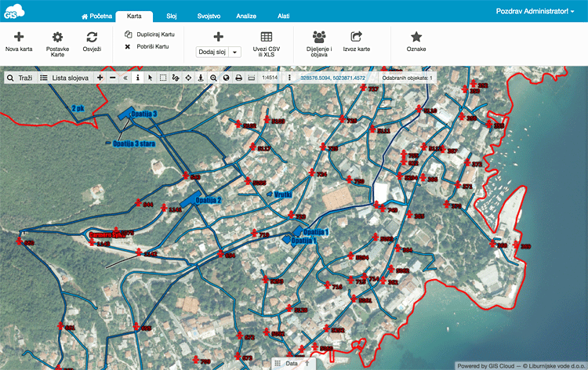Click hydrant marker labeled 843
Viewport: 588px width, 370px height.
pyautogui.click(x=186, y=175)
